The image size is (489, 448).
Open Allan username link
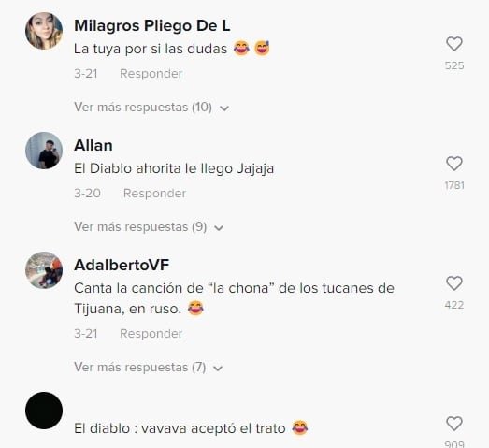coord(93,145)
